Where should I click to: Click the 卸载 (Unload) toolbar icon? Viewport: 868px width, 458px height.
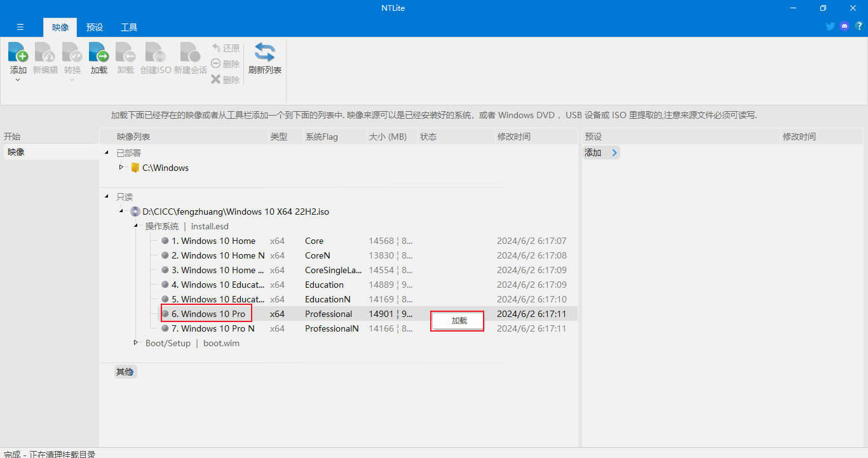[x=125, y=52]
